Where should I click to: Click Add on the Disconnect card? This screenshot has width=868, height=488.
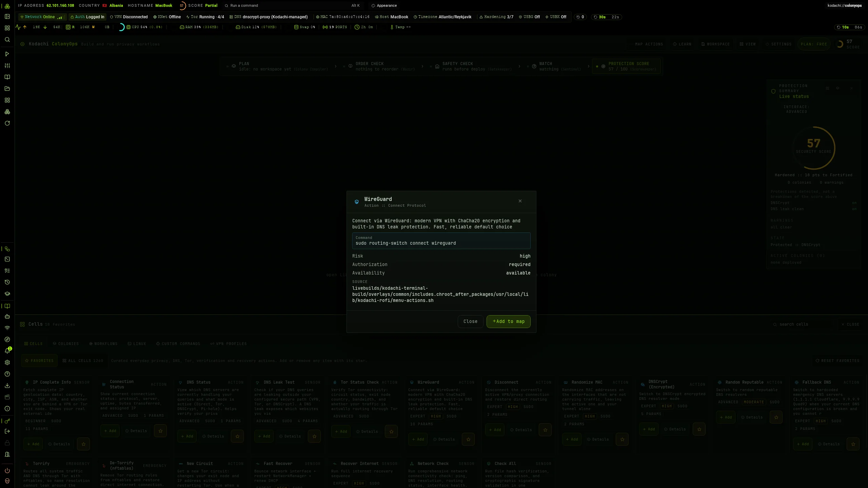(495, 430)
